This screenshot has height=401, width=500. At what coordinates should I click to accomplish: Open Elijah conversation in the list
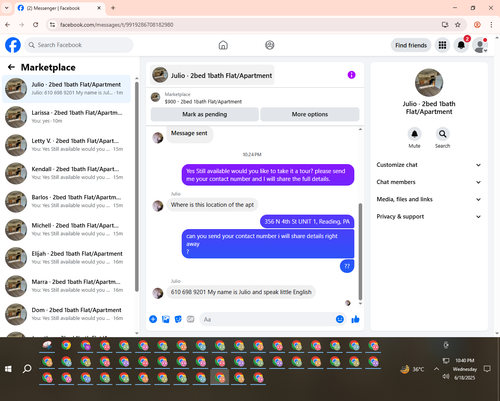(66, 258)
